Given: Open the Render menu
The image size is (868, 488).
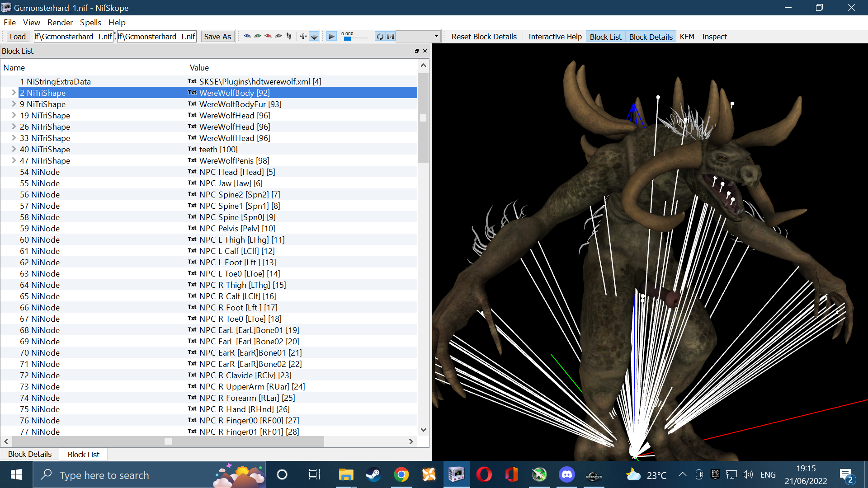Looking at the screenshot, I should (x=60, y=23).
